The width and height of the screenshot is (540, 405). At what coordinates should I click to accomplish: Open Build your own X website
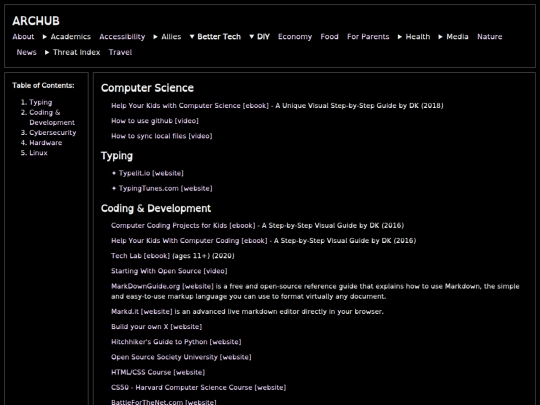157,327
